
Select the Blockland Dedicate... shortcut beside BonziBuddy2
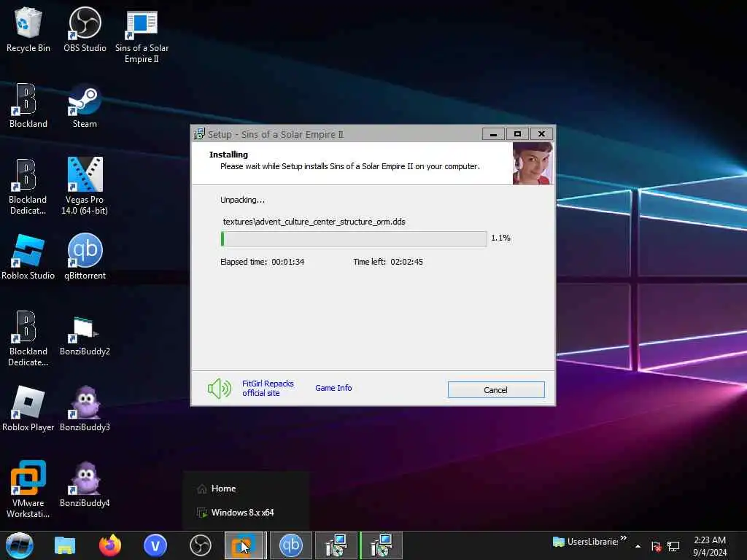(28, 338)
